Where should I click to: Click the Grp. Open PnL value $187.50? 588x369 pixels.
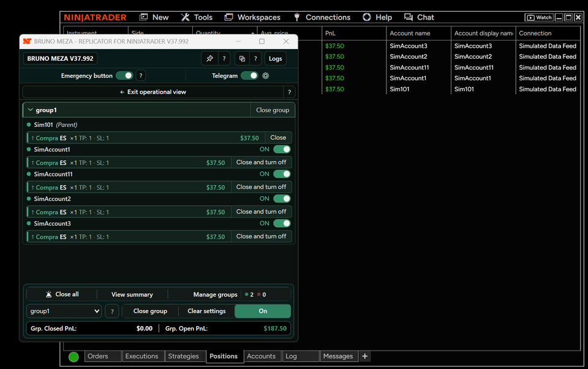(x=275, y=329)
